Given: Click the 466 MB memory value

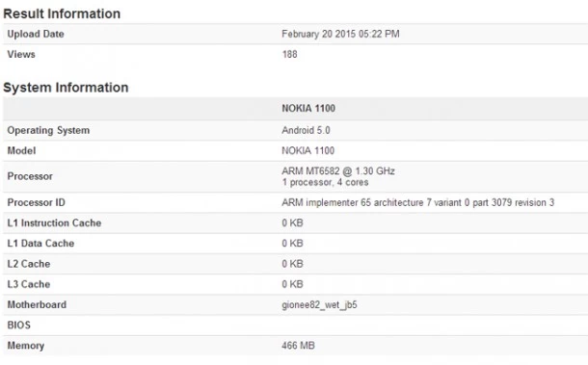Looking at the screenshot, I should coord(298,346).
